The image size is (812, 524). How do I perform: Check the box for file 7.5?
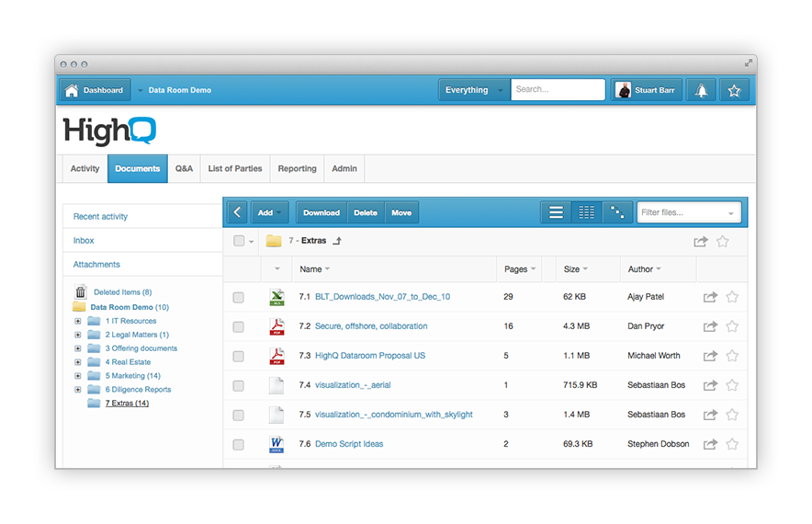click(238, 416)
